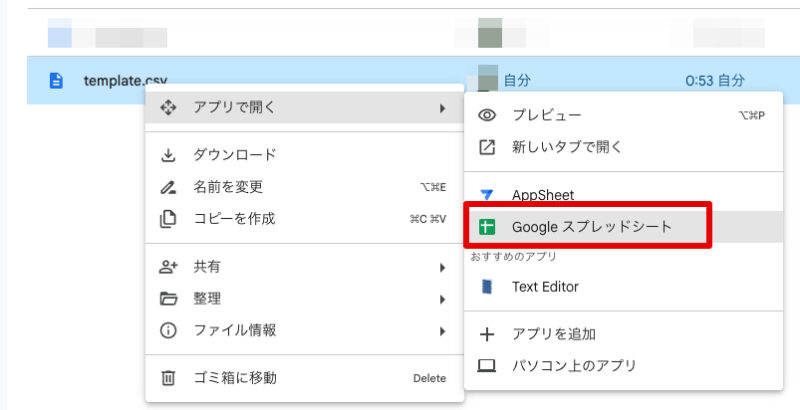Click the open-in-new-tab arrow icon
Image resolution: width=800 pixels, height=410 pixels.
tap(487, 147)
